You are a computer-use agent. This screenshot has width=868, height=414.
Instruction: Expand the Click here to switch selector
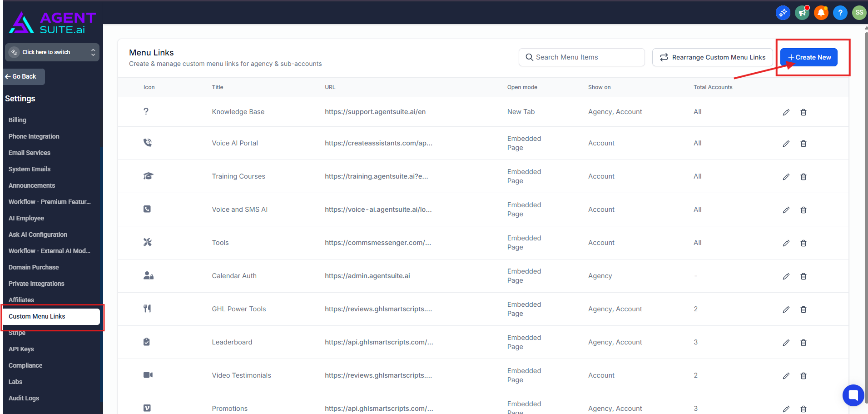click(x=52, y=52)
